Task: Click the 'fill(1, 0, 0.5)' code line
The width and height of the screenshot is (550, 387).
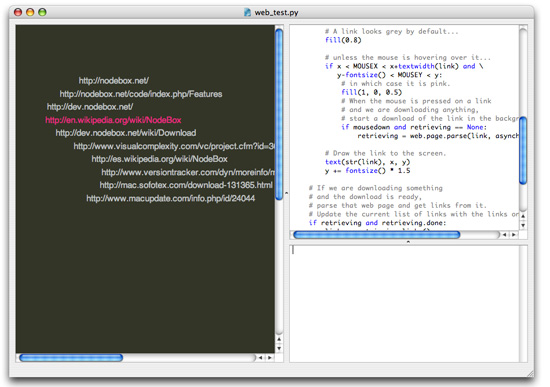Action: (371, 92)
